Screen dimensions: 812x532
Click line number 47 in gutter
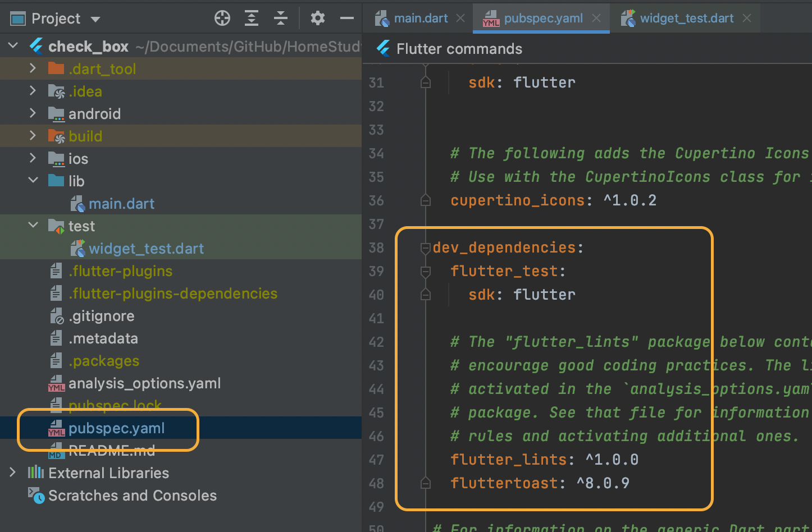pos(376,460)
